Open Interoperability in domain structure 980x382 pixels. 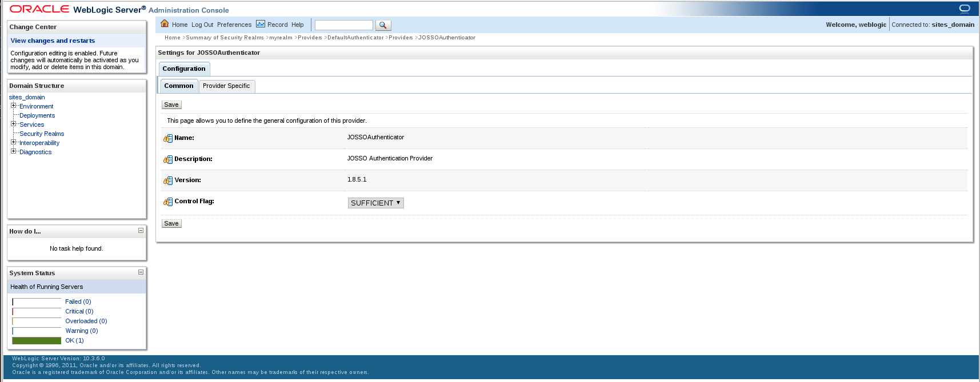[39, 143]
